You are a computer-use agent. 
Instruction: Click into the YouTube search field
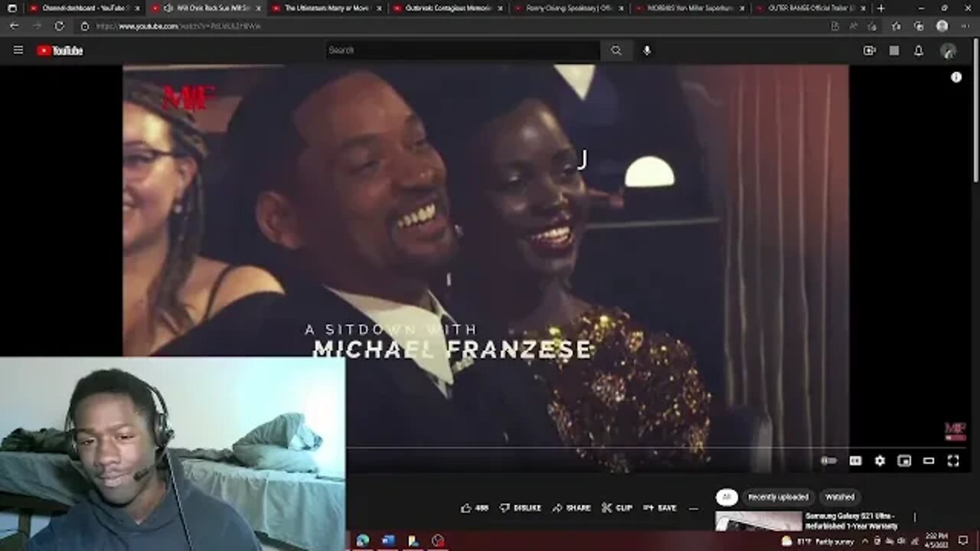[x=462, y=51]
